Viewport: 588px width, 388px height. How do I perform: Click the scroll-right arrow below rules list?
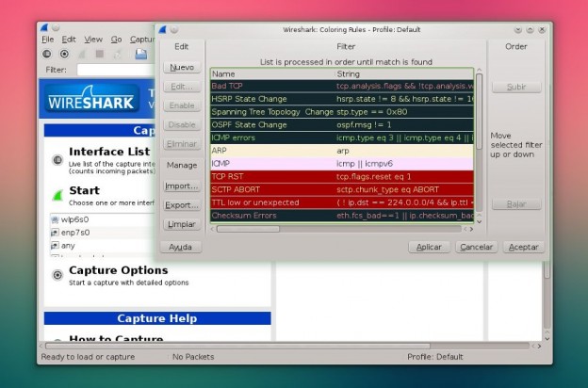[x=471, y=229]
